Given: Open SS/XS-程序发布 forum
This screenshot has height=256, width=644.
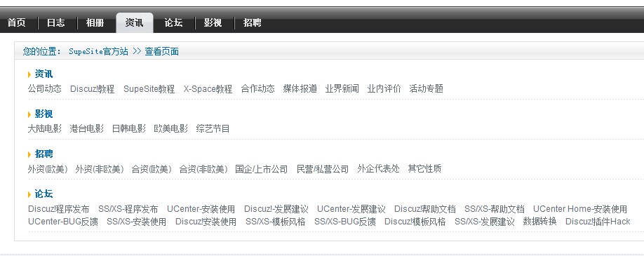Looking at the screenshot, I should point(128,209).
